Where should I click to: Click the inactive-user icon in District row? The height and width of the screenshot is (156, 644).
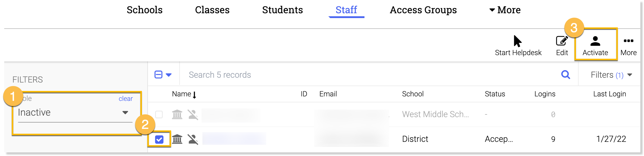point(193,139)
